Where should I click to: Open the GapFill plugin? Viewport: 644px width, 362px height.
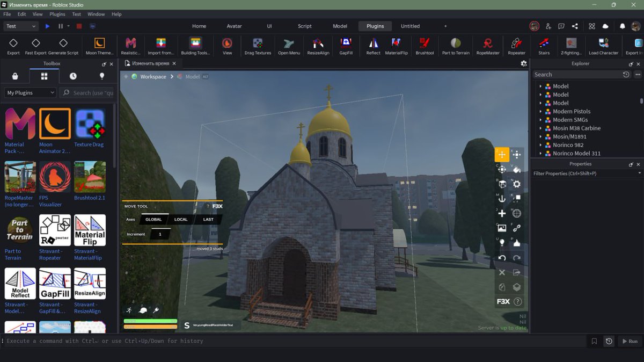pyautogui.click(x=346, y=46)
